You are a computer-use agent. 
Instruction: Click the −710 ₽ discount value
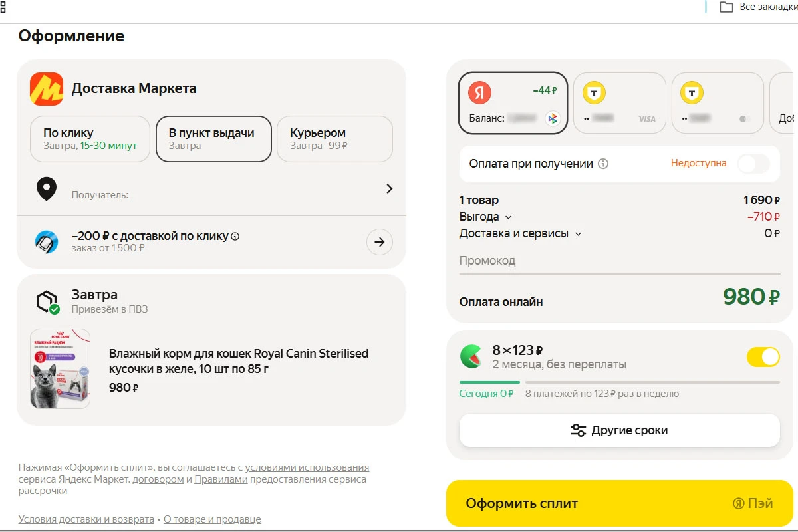click(x=763, y=217)
